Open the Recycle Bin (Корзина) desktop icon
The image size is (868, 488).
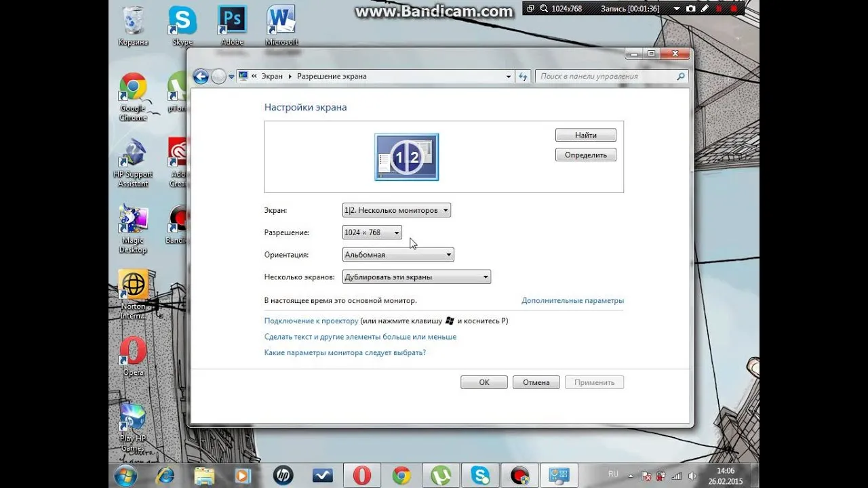pyautogui.click(x=133, y=26)
